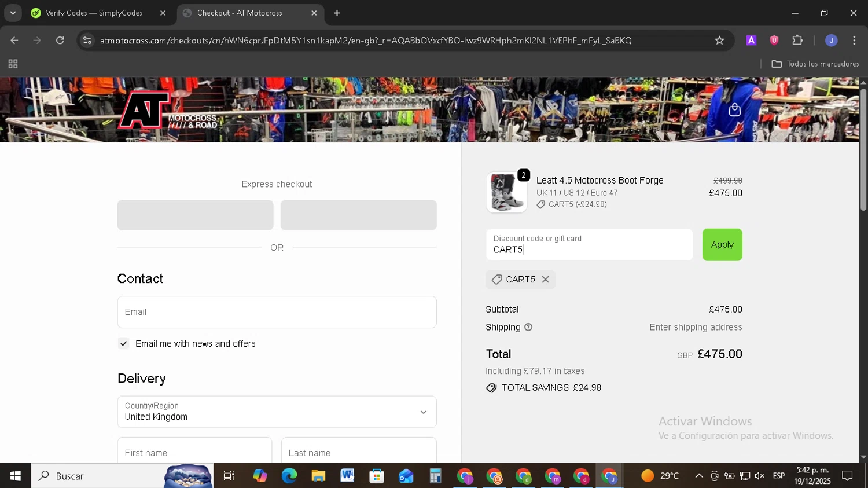Uncheck Email me with news and offers

tap(123, 344)
